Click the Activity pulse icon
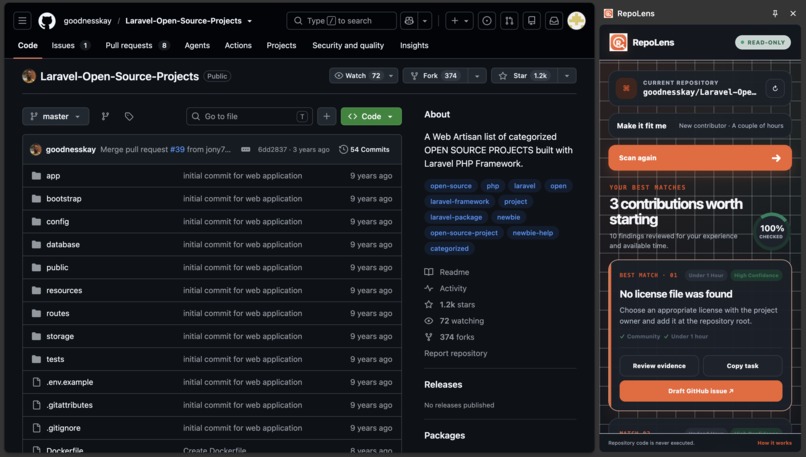This screenshot has width=806, height=457. point(429,288)
